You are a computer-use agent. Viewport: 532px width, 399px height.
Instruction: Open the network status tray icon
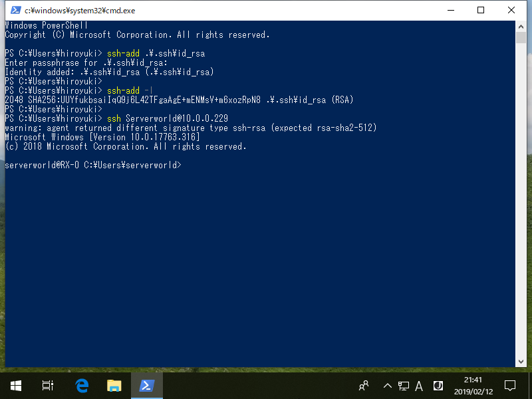click(x=404, y=386)
